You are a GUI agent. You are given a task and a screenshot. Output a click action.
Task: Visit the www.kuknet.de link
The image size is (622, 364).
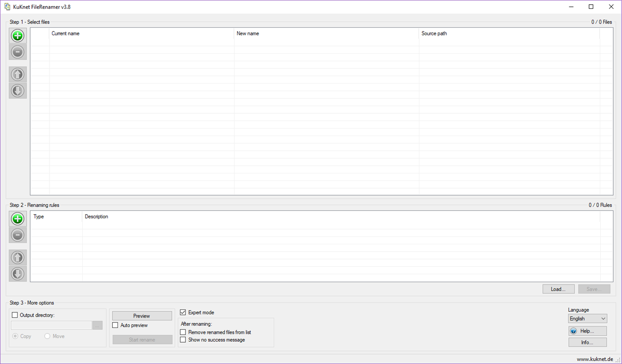pyautogui.click(x=594, y=358)
